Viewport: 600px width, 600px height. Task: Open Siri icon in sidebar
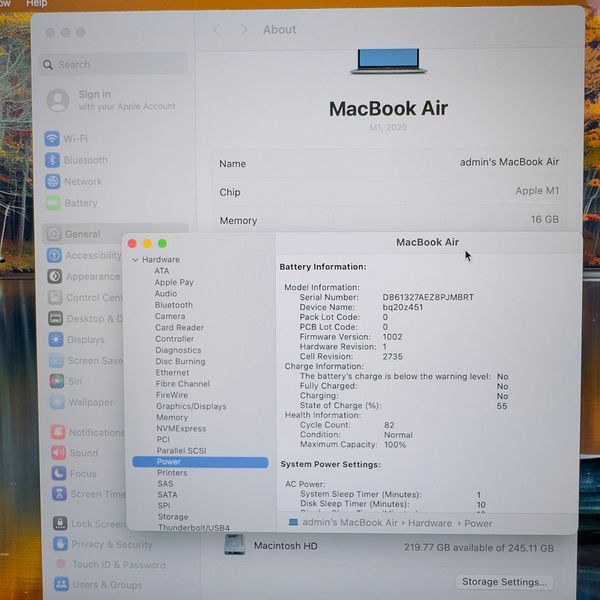(x=57, y=381)
